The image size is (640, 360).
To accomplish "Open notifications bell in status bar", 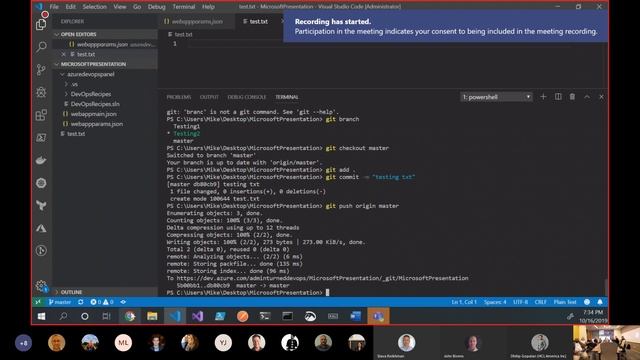I will tap(600, 302).
